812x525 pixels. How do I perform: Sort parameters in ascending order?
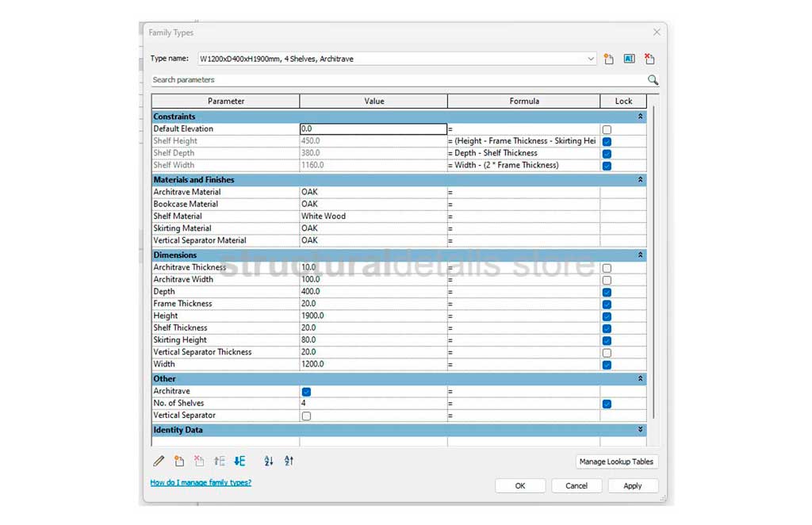click(269, 461)
